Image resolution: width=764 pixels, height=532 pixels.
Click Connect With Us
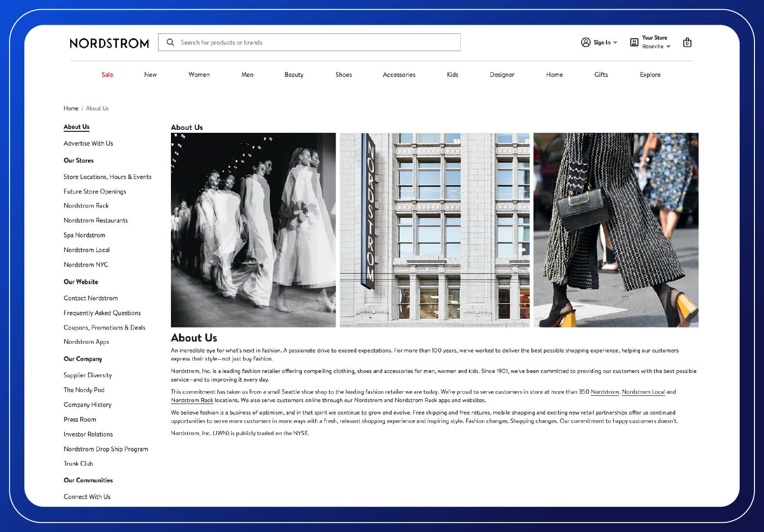click(86, 497)
